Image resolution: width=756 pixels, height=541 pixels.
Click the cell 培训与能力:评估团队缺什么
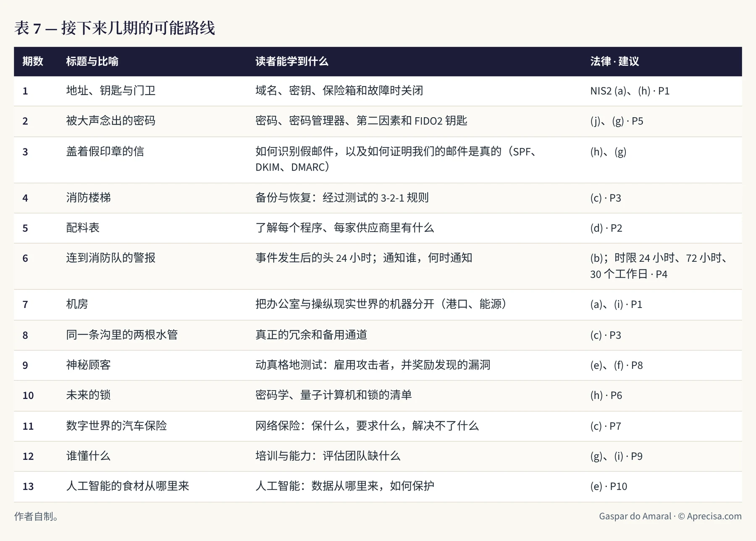tap(328, 456)
